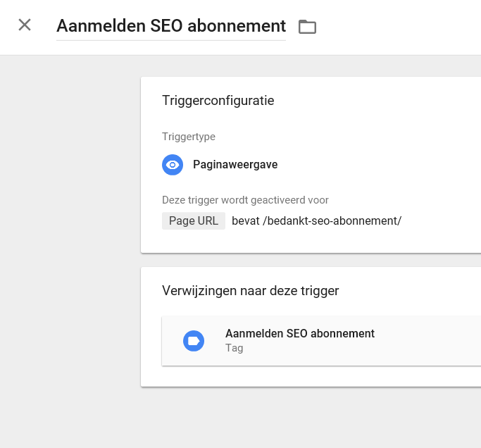Click the white header bar beside the folder icon
Viewport: 481px width, 448px height.
click(399, 27)
